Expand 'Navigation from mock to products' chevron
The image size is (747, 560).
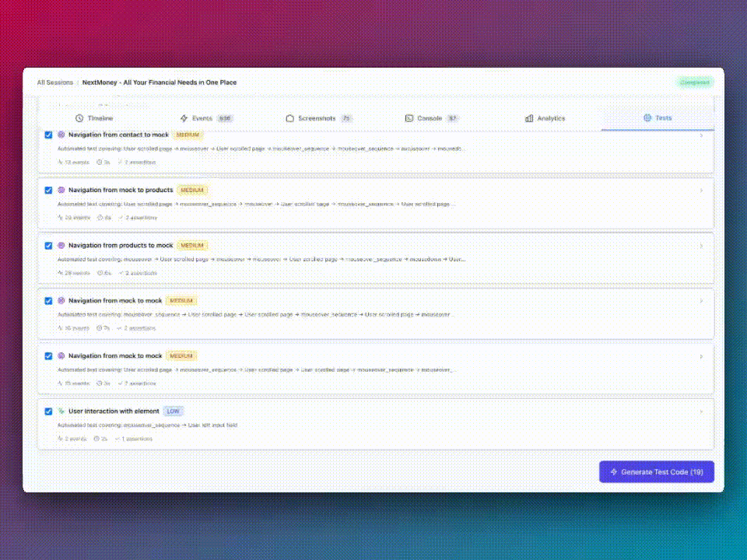point(701,191)
